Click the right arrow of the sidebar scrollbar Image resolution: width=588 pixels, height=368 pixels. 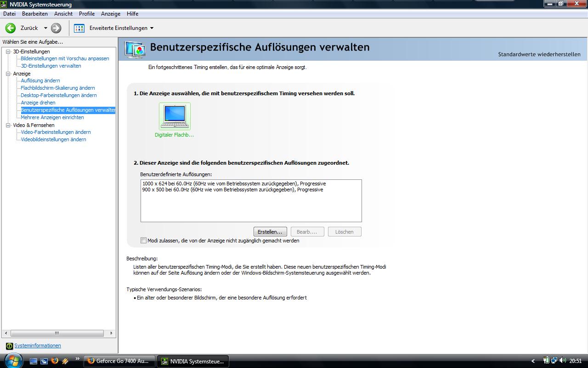(111, 333)
